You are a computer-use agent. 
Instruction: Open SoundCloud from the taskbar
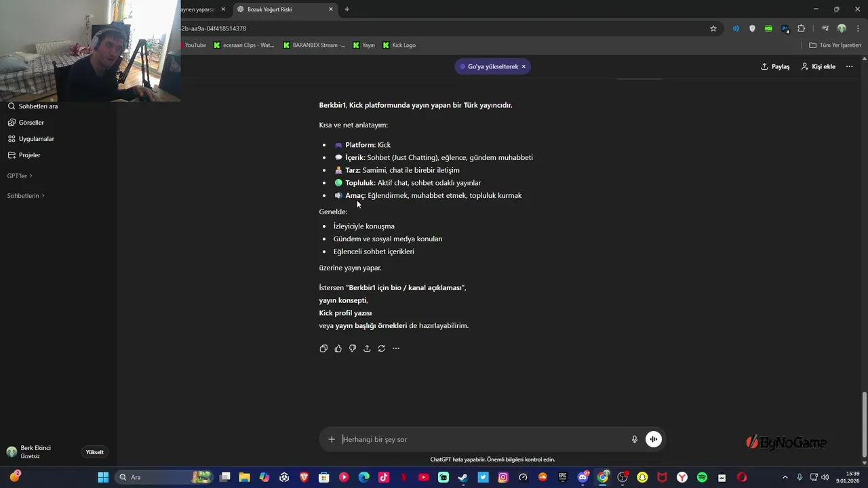click(542, 477)
